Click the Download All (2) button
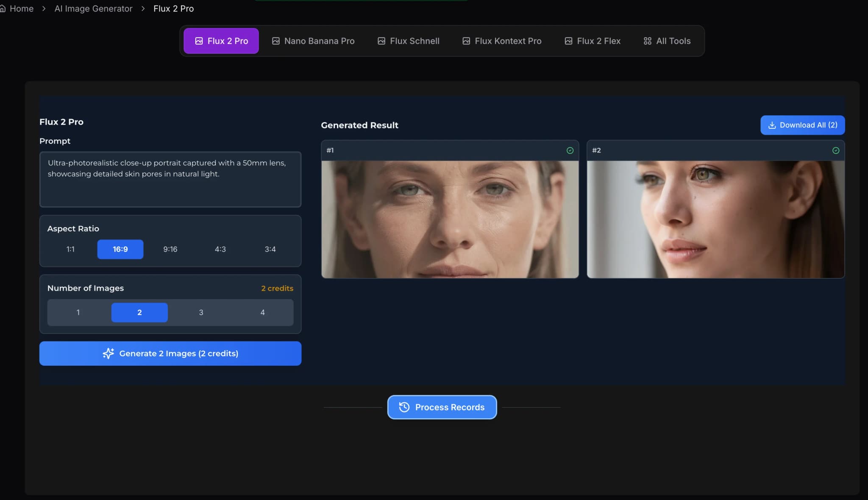This screenshot has height=500, width=868. point(802,125)
